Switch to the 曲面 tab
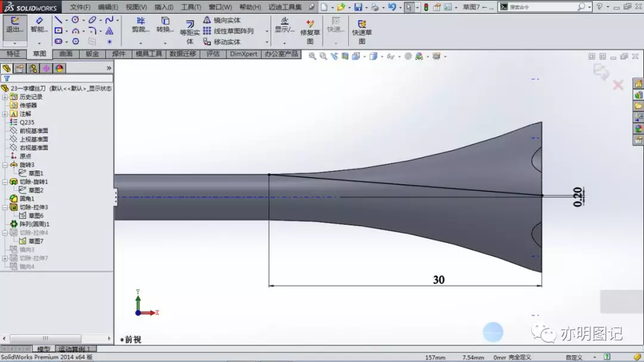644x362 pixels. [x=66, y=54]
